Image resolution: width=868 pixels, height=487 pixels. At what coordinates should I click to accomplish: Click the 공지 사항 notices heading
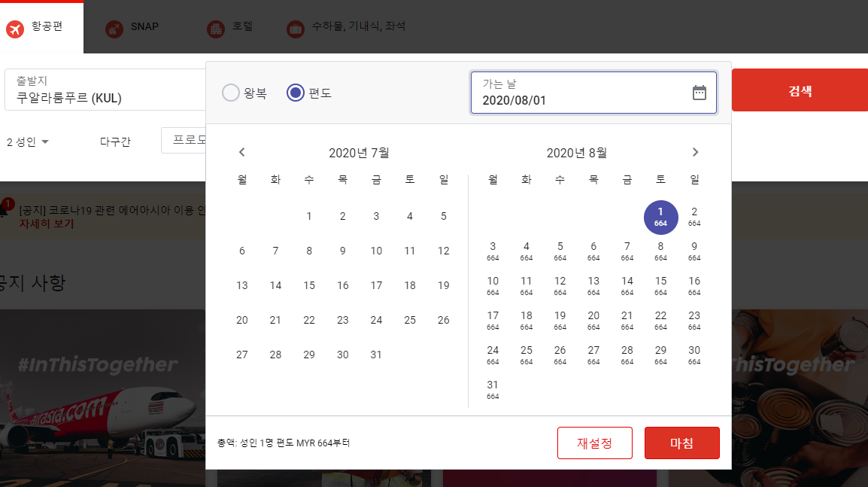[x=32, y=283]
